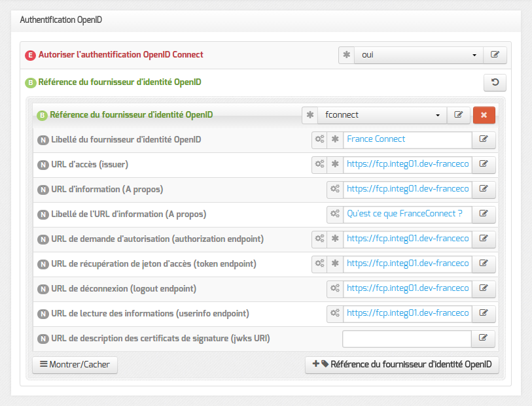Click gears icon beside Qu'est ce que FranceConnect
The width and height of the screenshot is (532, 406).
[x=335, y=214]
